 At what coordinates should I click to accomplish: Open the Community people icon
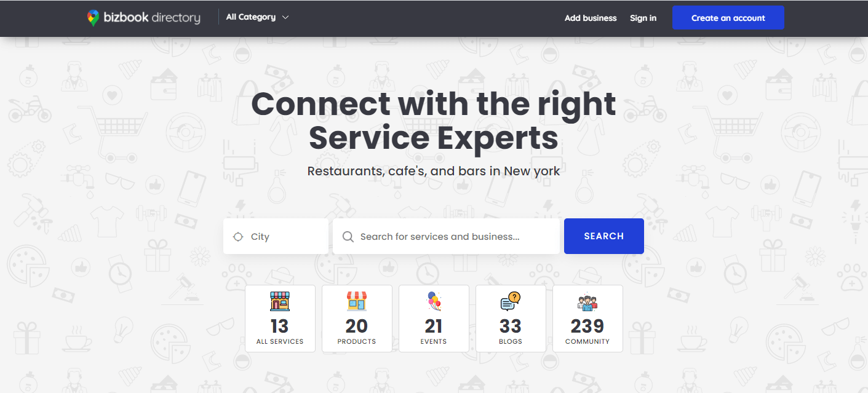pyautogui.click(x=587, y=301)
